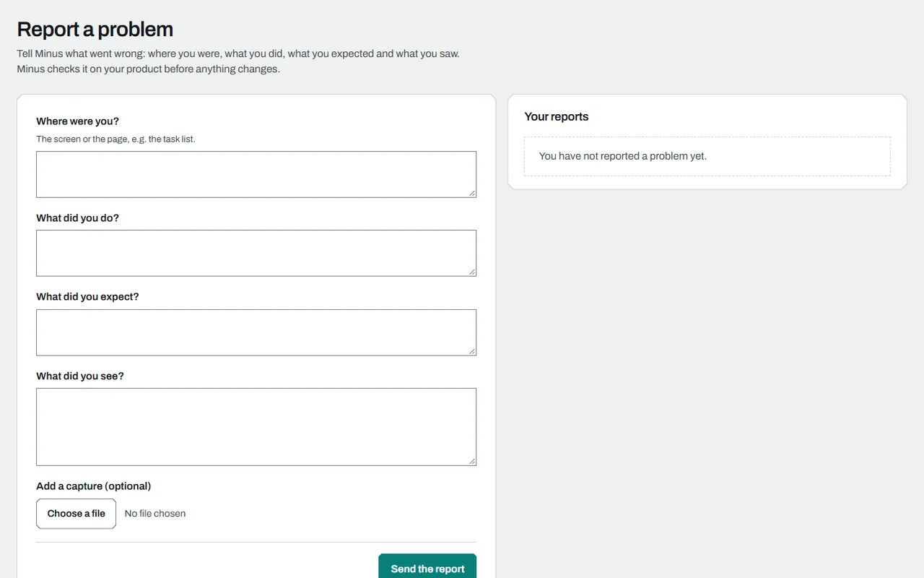This screenshot has height=578, width=924.
Task: Focus the "What did you do?" field
Action: (256, 253)
